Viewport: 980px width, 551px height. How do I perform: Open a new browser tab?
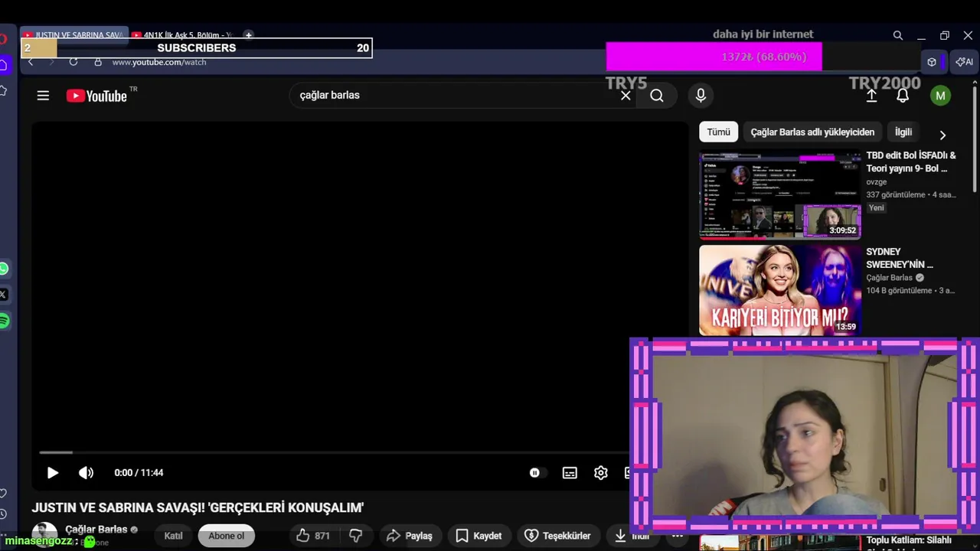pyautogui.click(x=248, y=34)
